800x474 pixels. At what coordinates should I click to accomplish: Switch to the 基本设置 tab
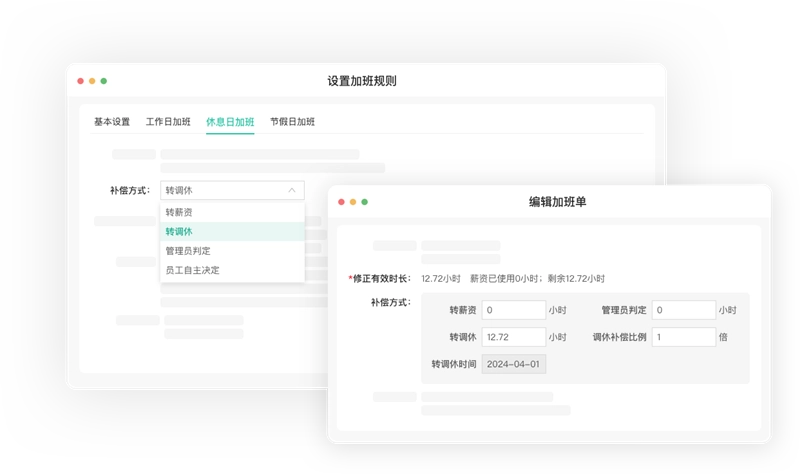pos(112,122)
